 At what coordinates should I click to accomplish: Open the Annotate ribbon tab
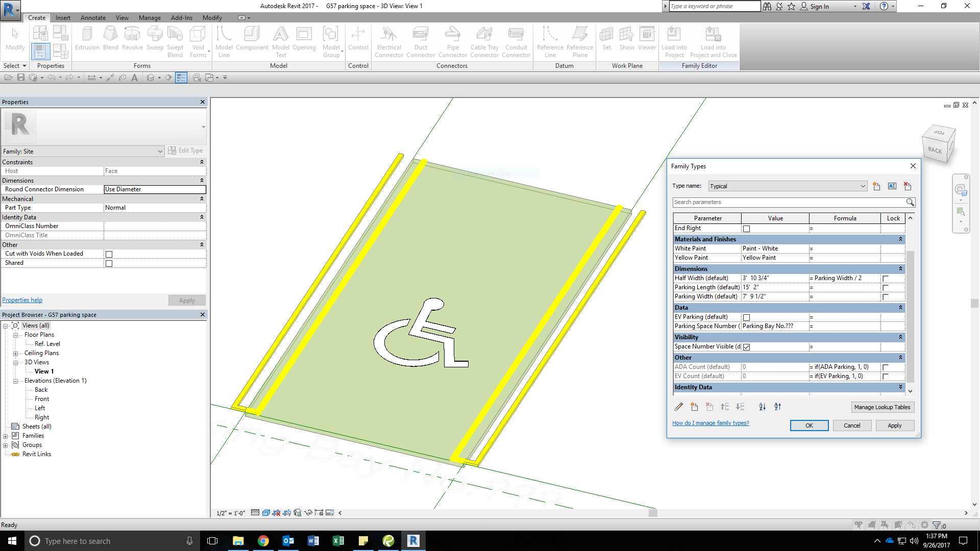[93, 18]
